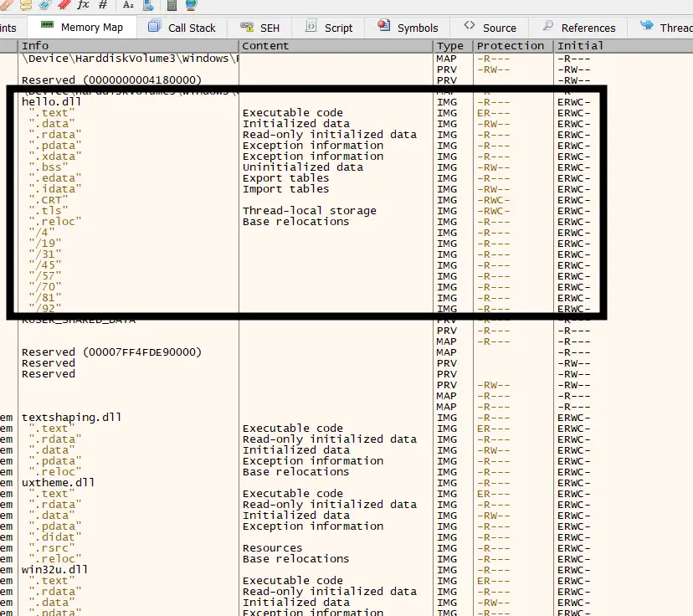Viewport: 693px width, 616px height.
Task: Go to the References tab
Action: [579, 28]
